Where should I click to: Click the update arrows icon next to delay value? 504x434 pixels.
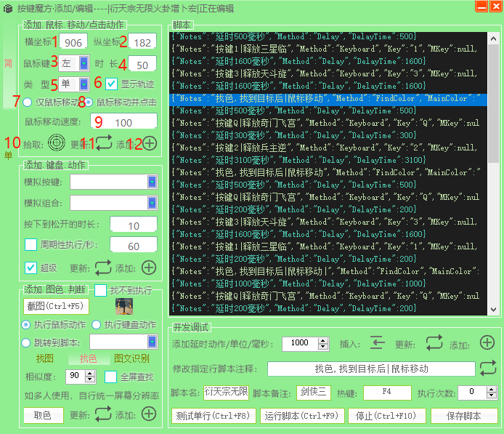(x=434, y=342)
